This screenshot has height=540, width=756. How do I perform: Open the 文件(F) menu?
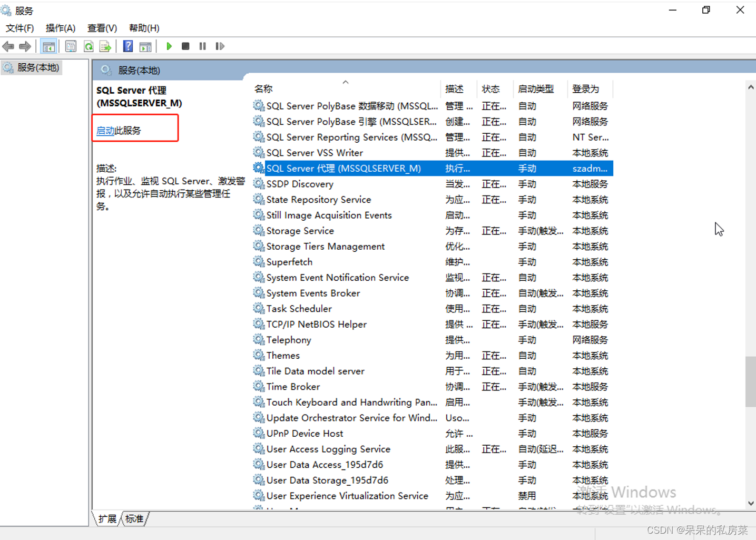point(19,28)
